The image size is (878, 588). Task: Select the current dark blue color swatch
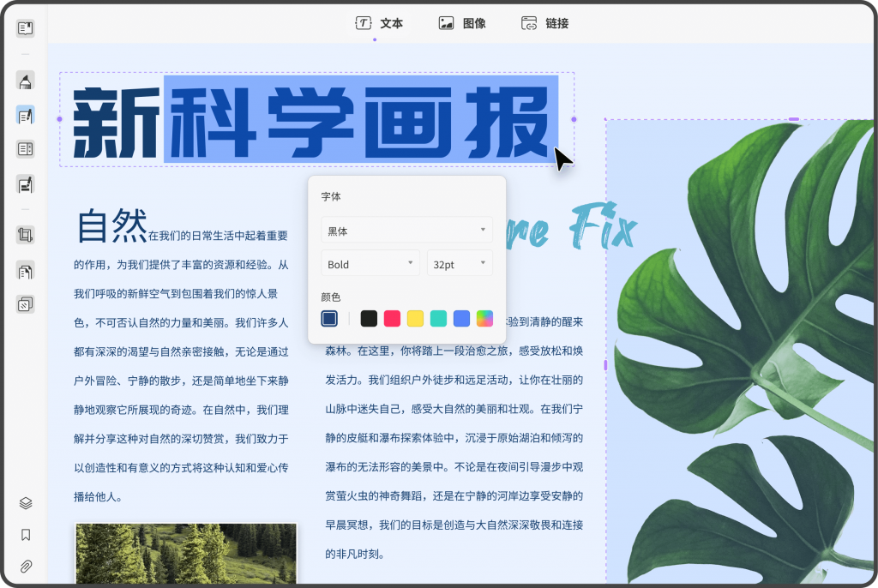pos(329,319)
